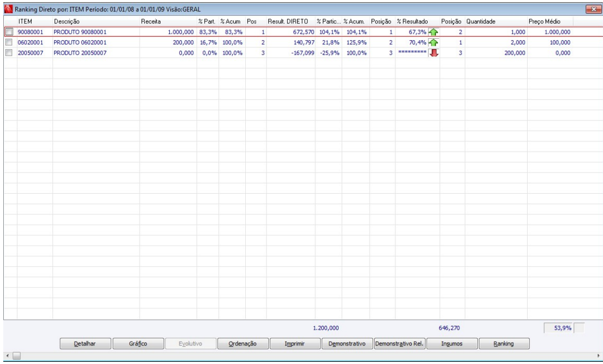This screenshot has width=603, height=364.
Task: Click the Evolutivo button
Action: pyautogui.click(x=191, y=344)
